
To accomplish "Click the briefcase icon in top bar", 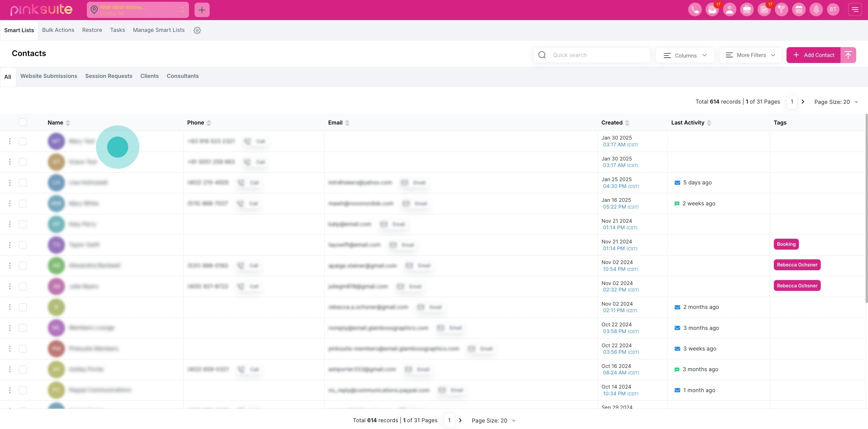I will pyautogui.click(x=747, y=9).
